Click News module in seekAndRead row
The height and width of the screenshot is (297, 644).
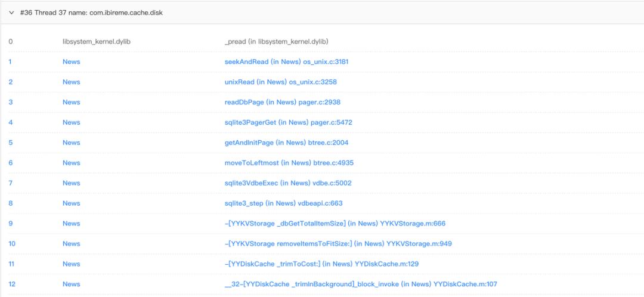tap(72, 61)
